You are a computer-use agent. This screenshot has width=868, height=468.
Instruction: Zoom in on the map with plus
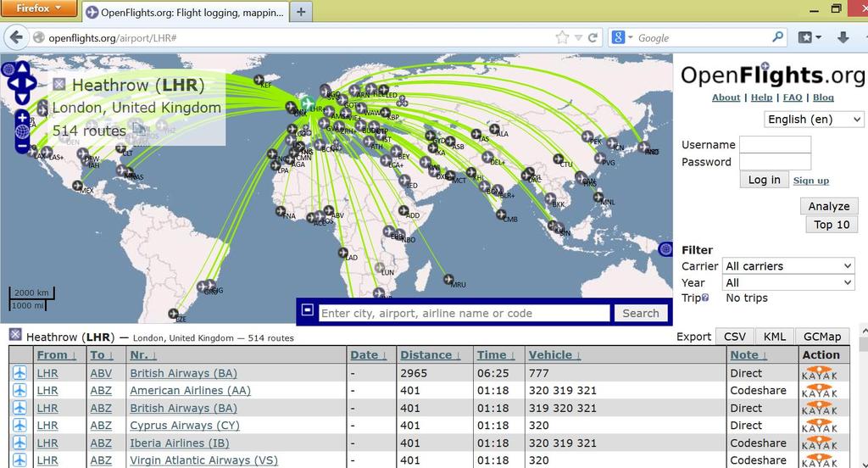(x=22, y=117)
